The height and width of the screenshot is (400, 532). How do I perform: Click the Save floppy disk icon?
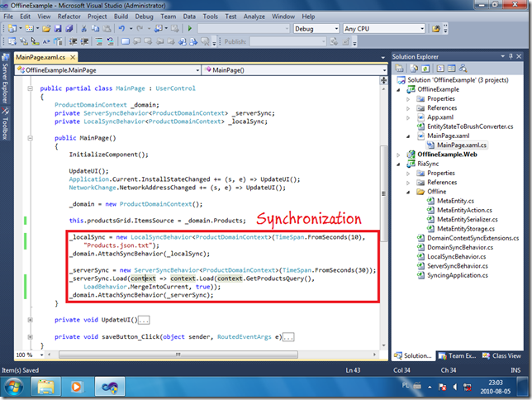[x=58, y=29]
